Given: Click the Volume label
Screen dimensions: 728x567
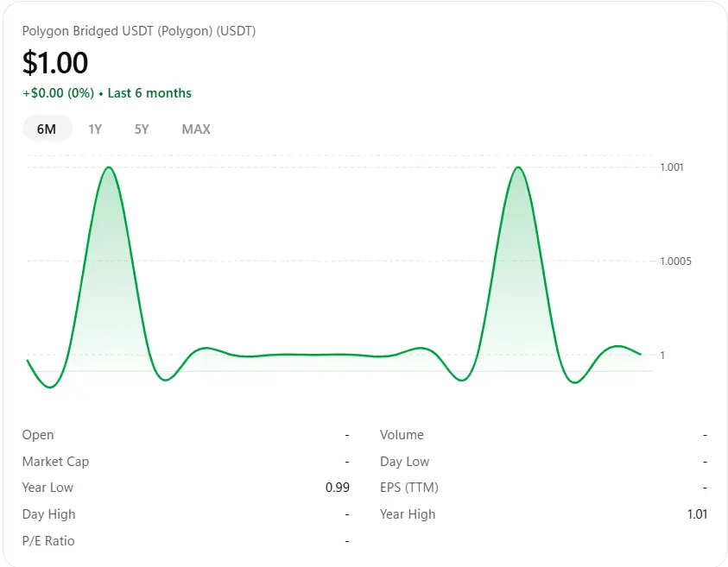Looking at the screenshot, I should pos(402,435).
